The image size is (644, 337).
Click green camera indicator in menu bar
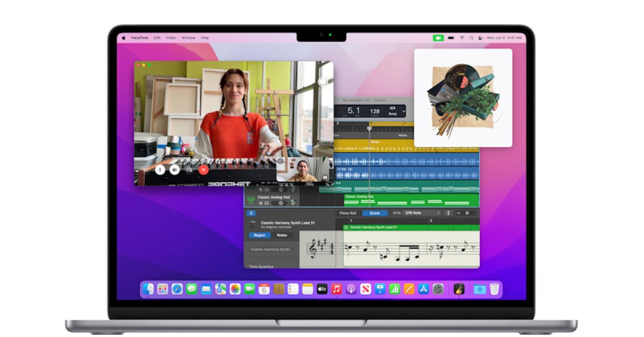[x=438, y=38]
